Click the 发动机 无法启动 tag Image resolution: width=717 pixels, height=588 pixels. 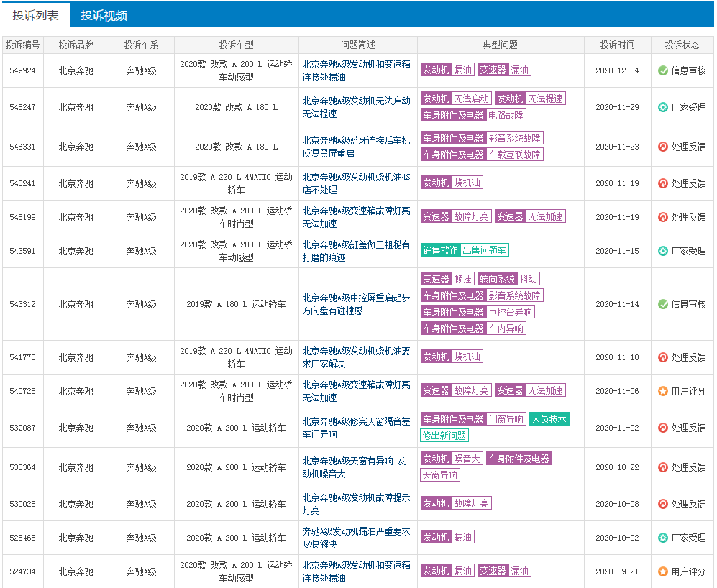[456, 98]
